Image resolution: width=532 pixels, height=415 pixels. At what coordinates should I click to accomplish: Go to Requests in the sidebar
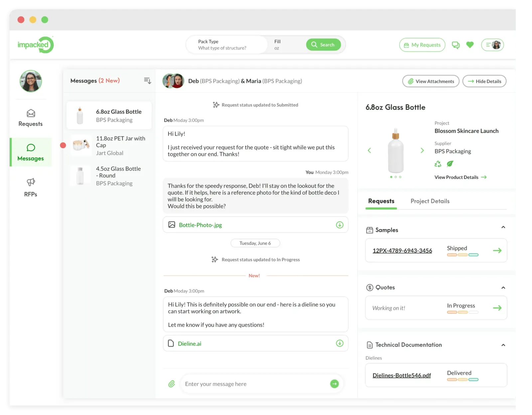tap(31, 118)
